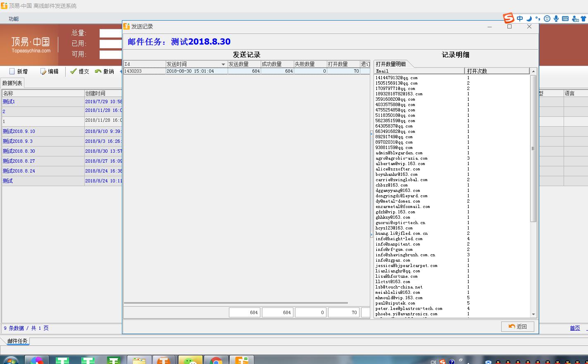Image resolution: width=588 pixels, height=364 pixels.
Task: Open the 发送时间 column sort dropdown
Action: (x=224, y=64)
